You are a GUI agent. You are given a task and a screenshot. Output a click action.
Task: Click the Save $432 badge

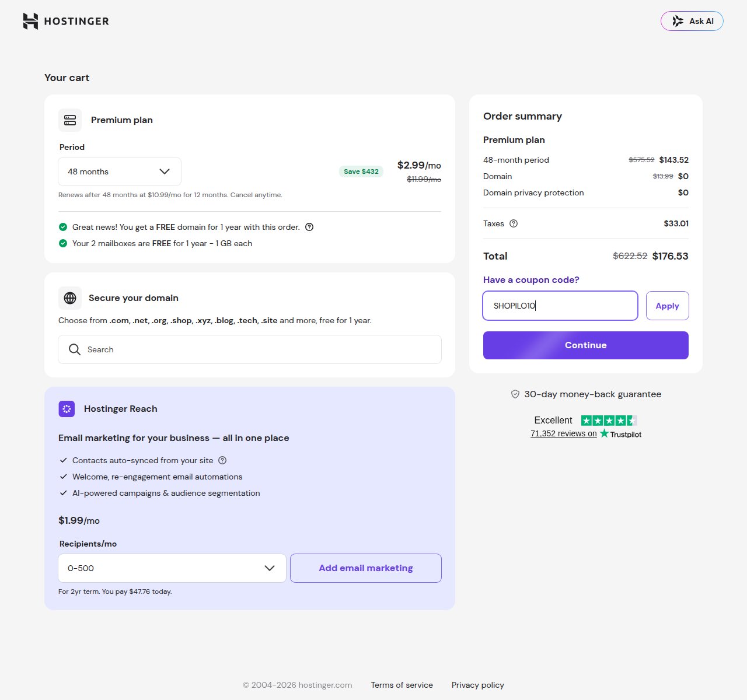tap(361, 171)
